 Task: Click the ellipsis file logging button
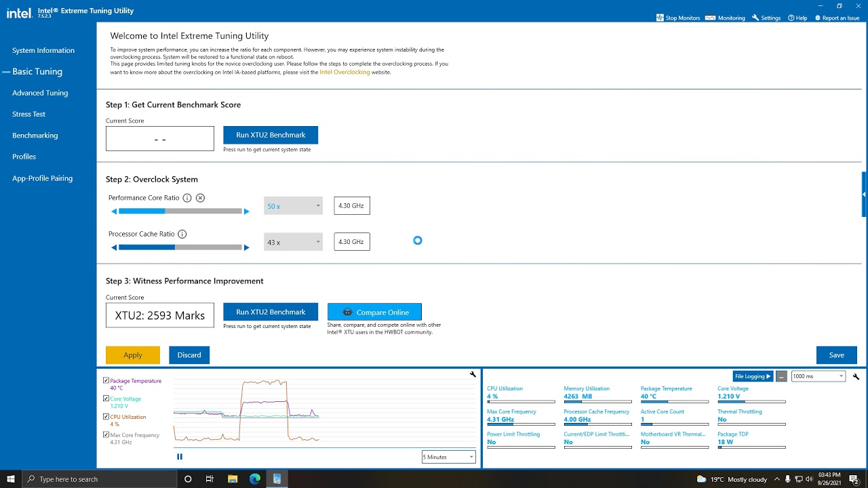click(781, 376)
